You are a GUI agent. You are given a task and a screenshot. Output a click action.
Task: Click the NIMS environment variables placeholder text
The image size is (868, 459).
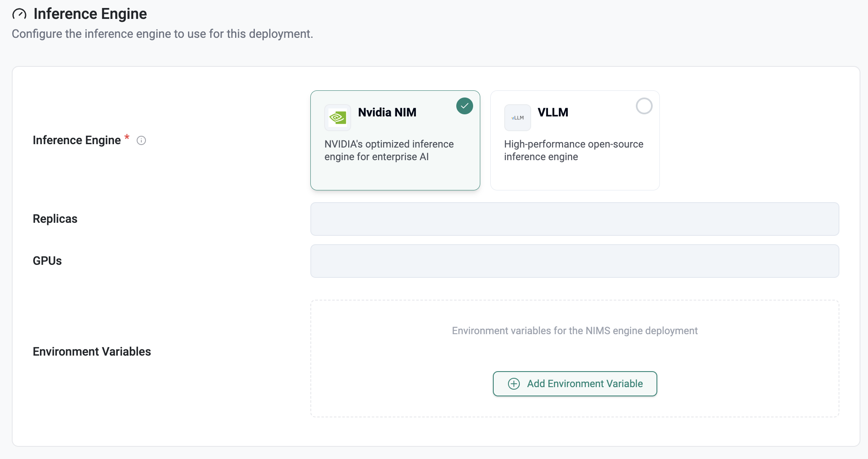pos(574,331)
